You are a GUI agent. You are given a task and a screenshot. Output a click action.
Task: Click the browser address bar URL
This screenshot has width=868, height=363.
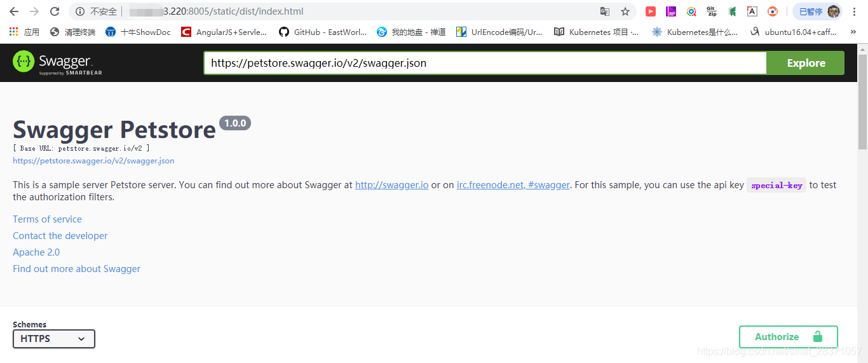click(216, 11)
